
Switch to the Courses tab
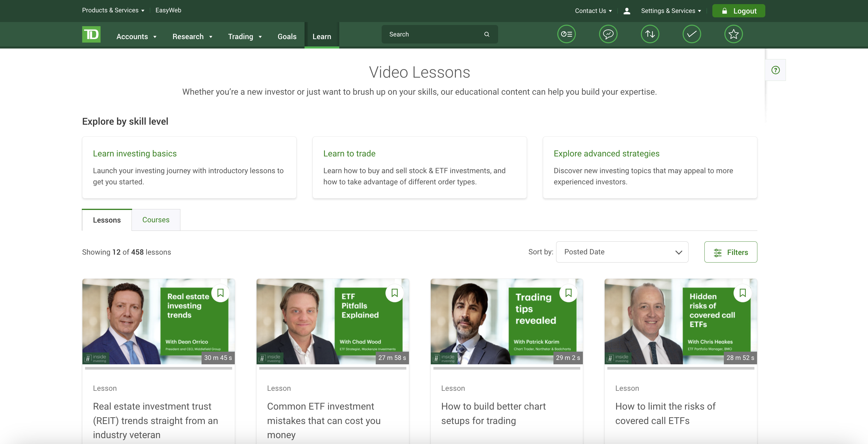point(156,220)
